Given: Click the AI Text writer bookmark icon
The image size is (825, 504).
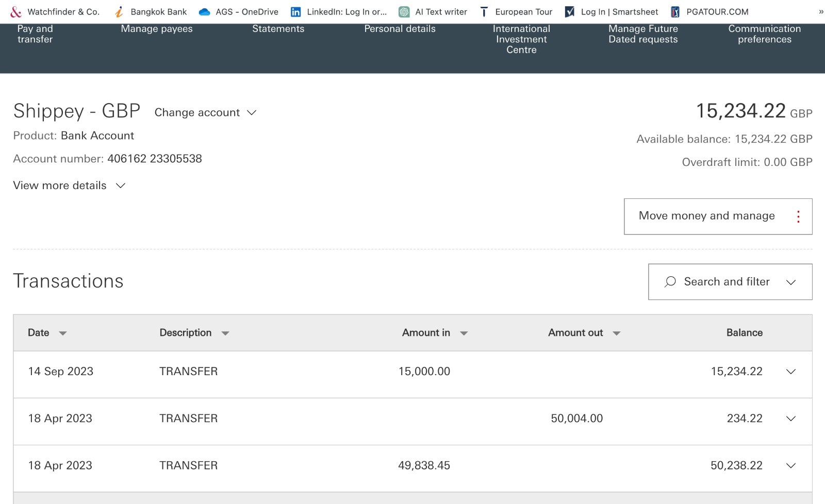Looking at the screenshot, I should pyautogui.click(x=404, y=12).
